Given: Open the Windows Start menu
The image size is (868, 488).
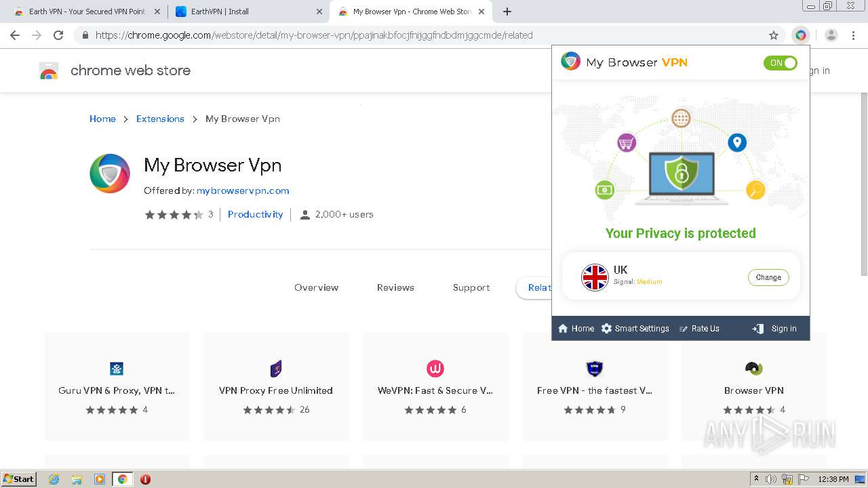Looking at the screenshot, I should point(19,479).
